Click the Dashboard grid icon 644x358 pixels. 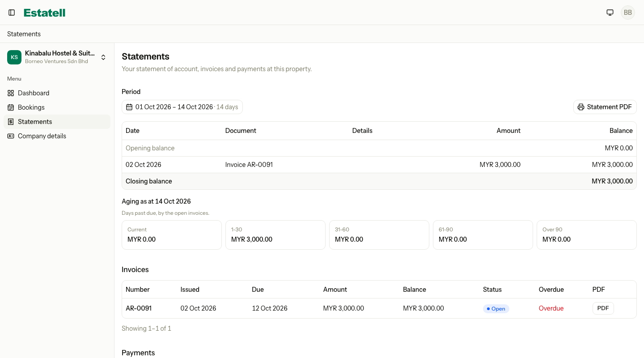[x=11, y=93]
